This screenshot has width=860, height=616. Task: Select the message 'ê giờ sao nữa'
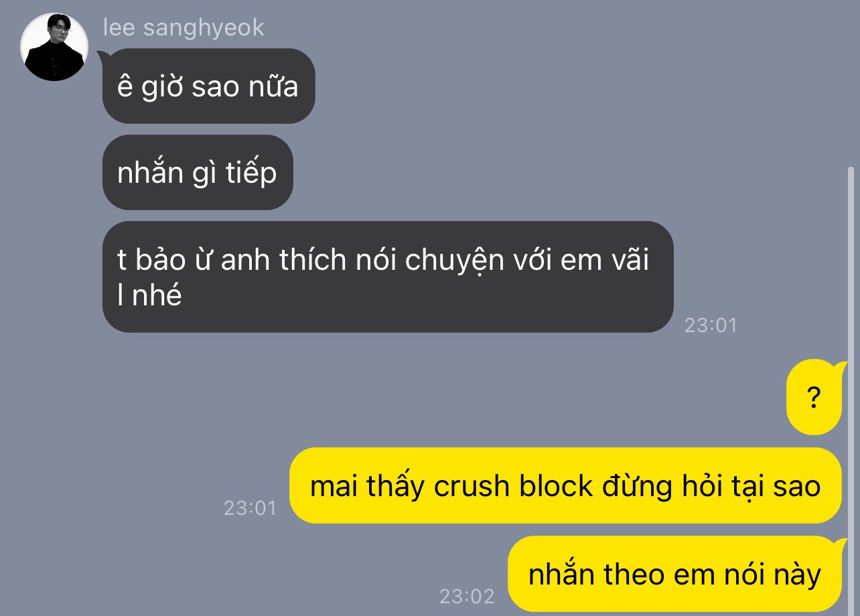coord(208,86)
